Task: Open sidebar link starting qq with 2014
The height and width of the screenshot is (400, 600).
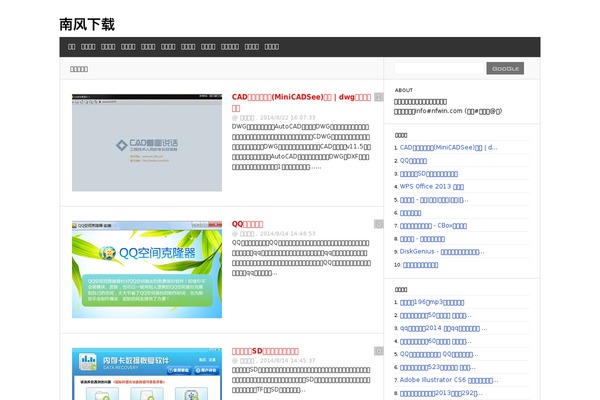Action: pyautogui.click(x=443, y=328)
